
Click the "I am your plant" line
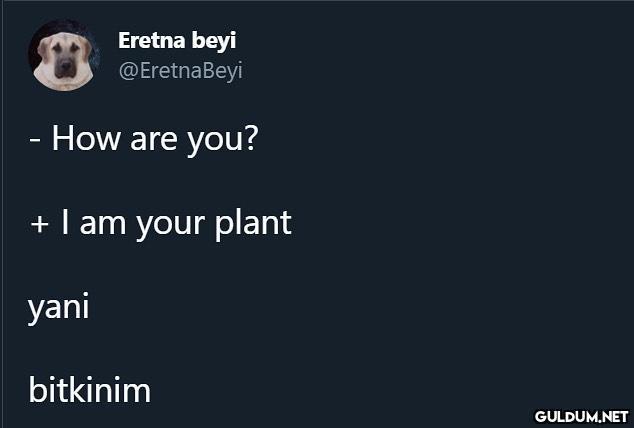pyautogui.click(x=160, y=221)
